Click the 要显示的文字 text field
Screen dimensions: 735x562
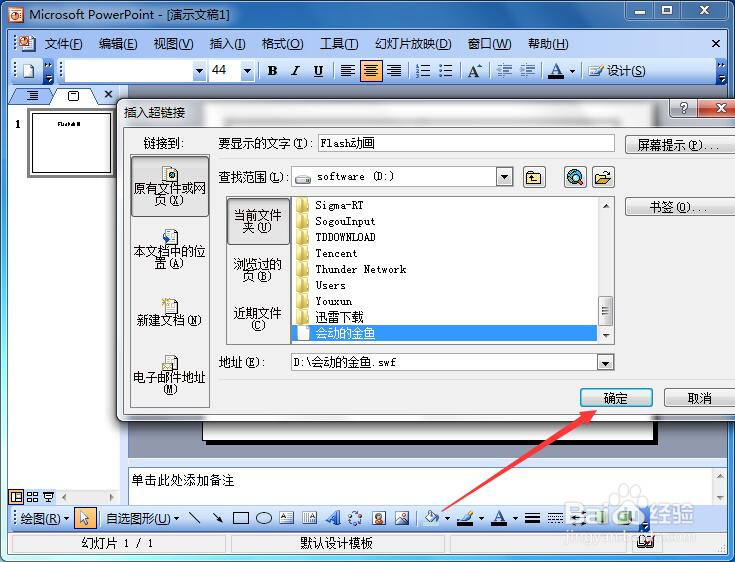click(x=466, y=143)
